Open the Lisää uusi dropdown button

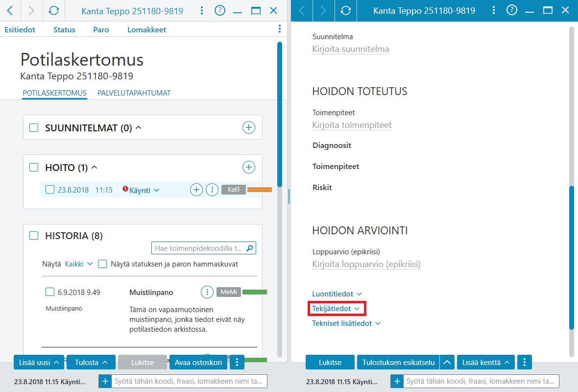coord(39,363)
